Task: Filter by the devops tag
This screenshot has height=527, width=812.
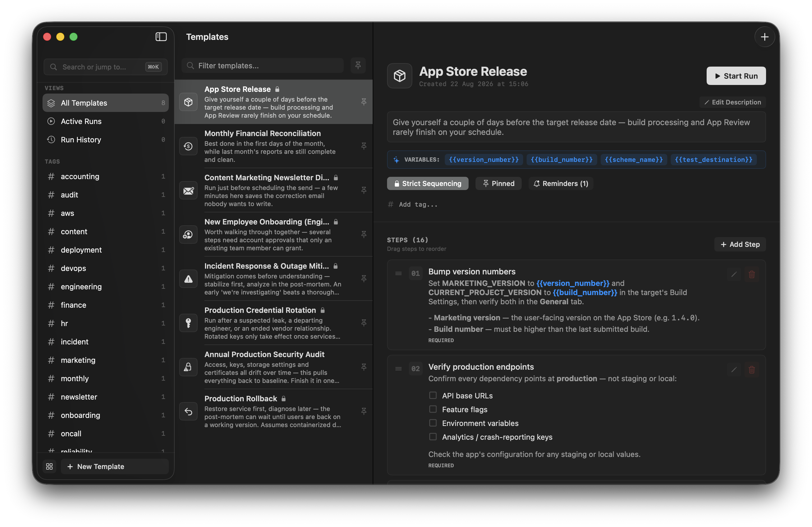Action: [105, 268]
